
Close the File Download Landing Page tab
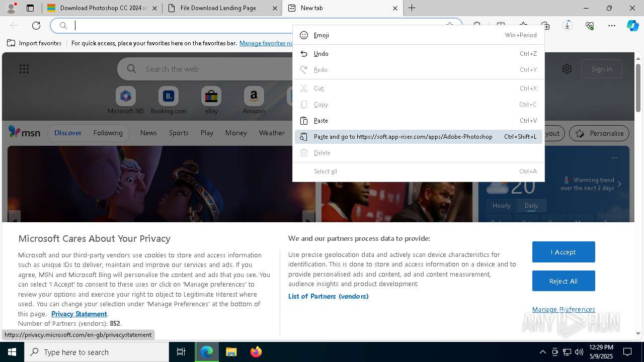[x=275, y=8]
